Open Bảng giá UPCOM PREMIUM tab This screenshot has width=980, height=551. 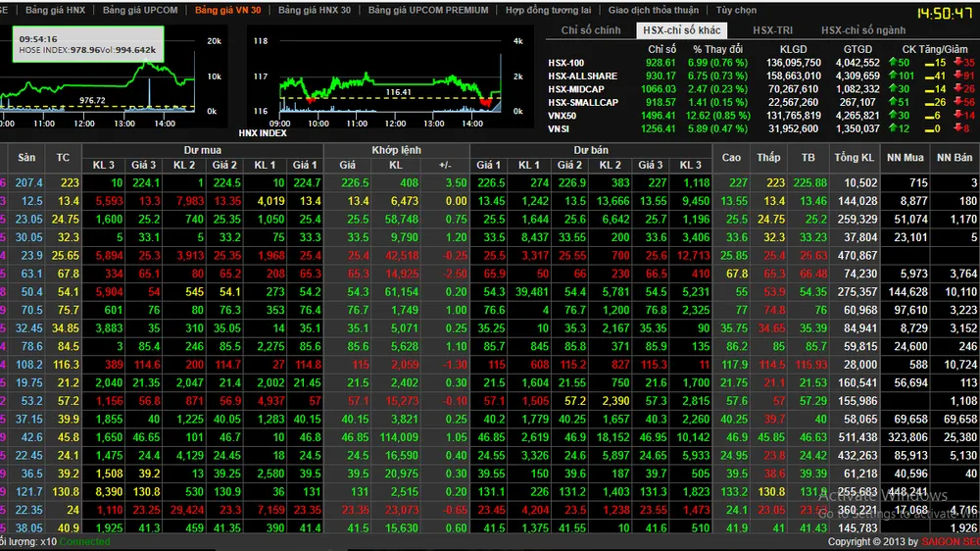tap(428, 10)
